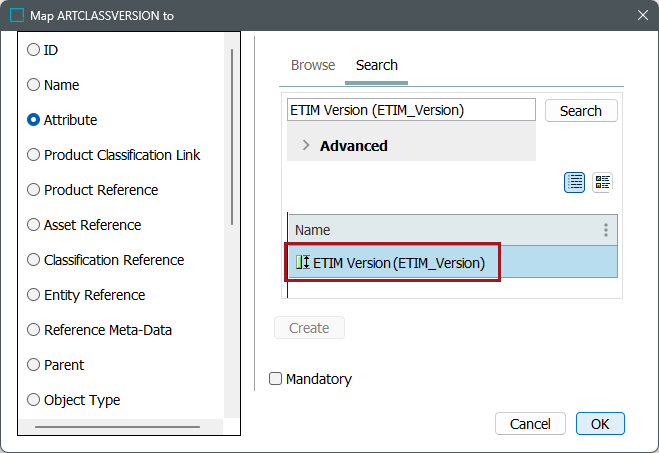Image resolution: width=659 pixels, height=453 pixels.
Task: Enable the Mandatory checkbox
Action: (276, 379)
